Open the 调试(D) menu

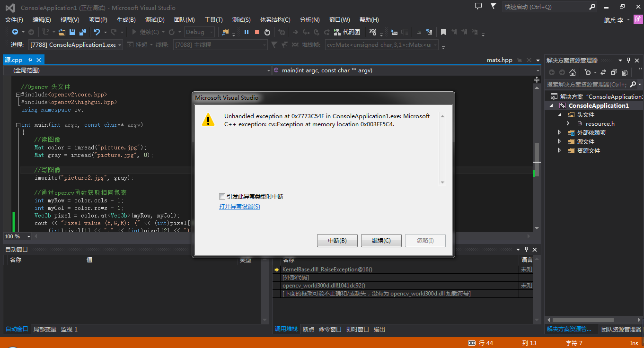click(x=155, y=20)
